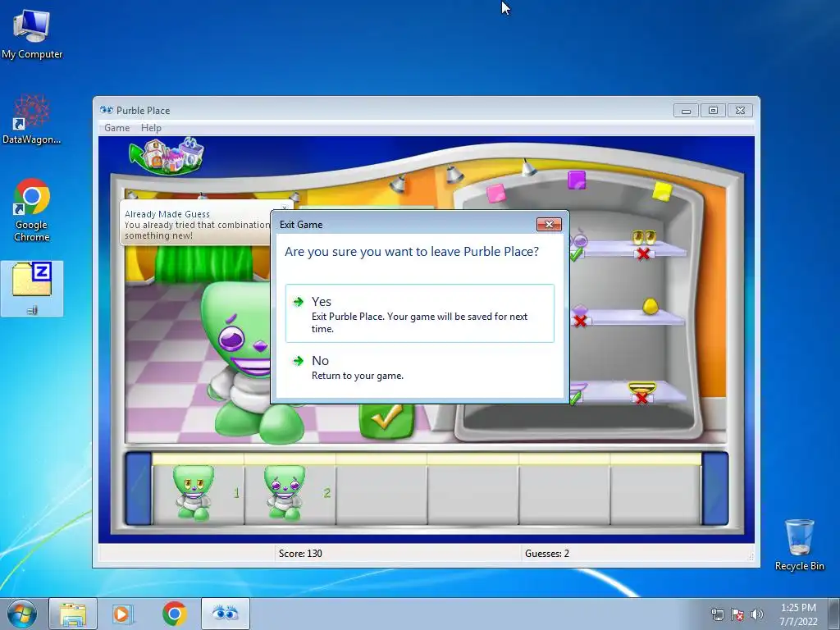The width and height of the screenshot is (840, 630).
Task: Pick the yellow color block
Action: (x=662, y=191)
